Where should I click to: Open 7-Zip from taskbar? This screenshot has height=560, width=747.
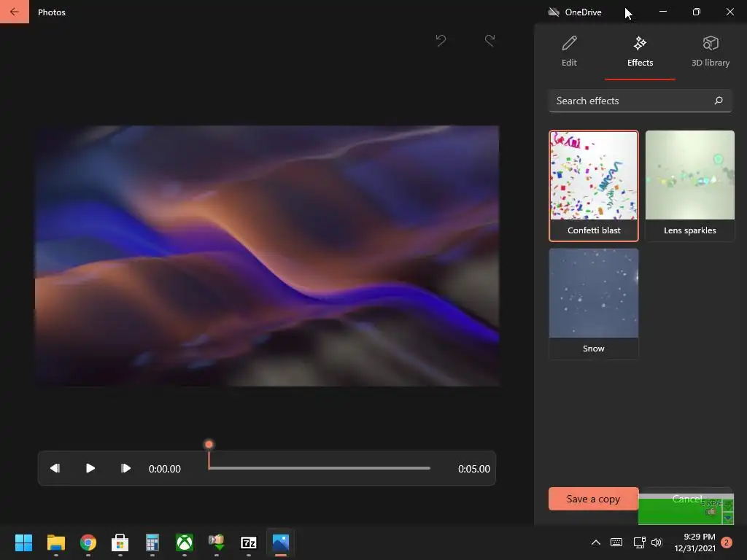coord(249,542)
